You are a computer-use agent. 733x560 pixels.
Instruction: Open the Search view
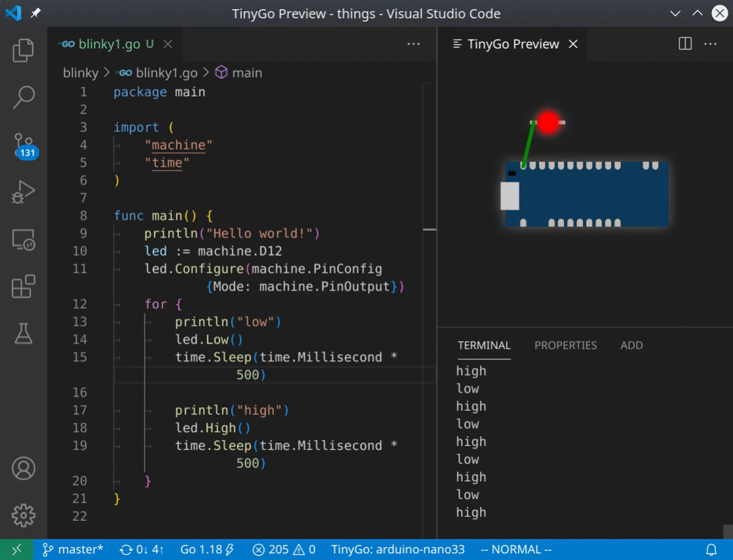tap(24, 96)
